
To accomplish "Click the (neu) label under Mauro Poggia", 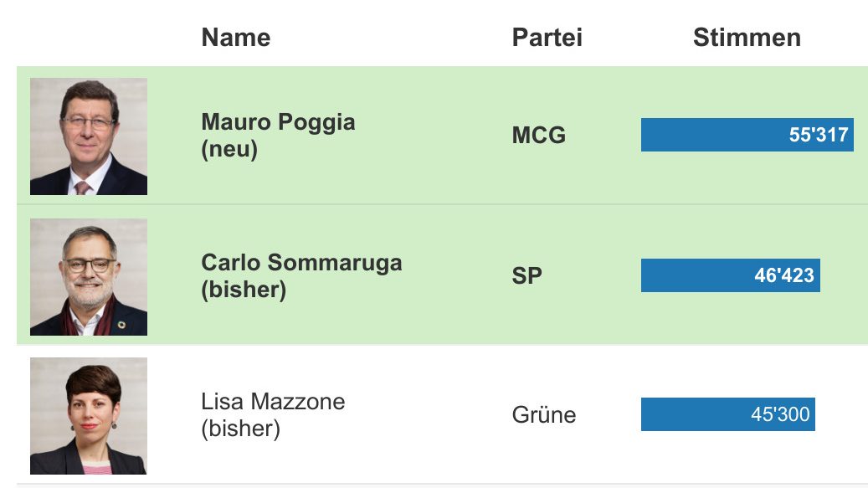I will click(x=229, y=150).
